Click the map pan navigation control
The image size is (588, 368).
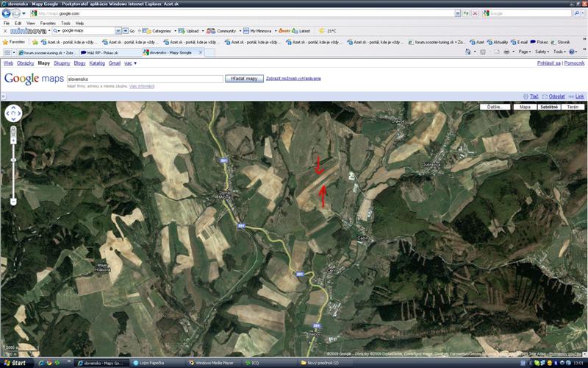coord(13,114)
